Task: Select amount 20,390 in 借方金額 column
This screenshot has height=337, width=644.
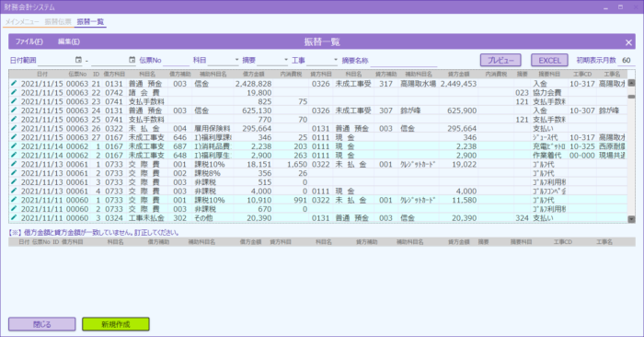Action: coord(253,218)
